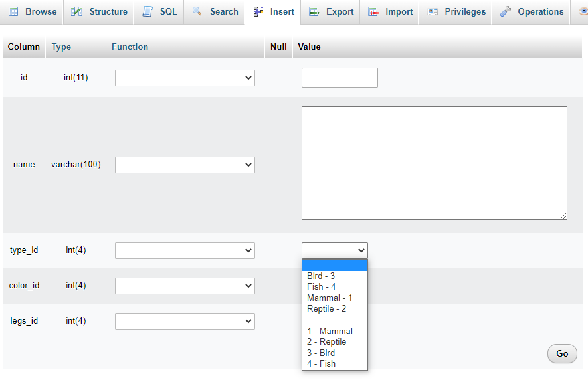Select the Insert tab label
The height and width of the screenshot is (380, 588).
[x=282, y=12]
